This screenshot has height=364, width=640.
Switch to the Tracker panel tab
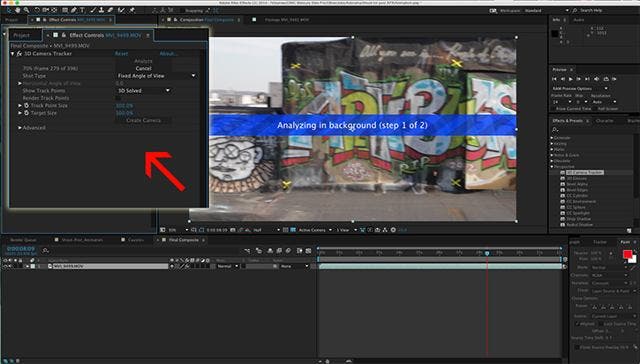(x=600, y=242)
